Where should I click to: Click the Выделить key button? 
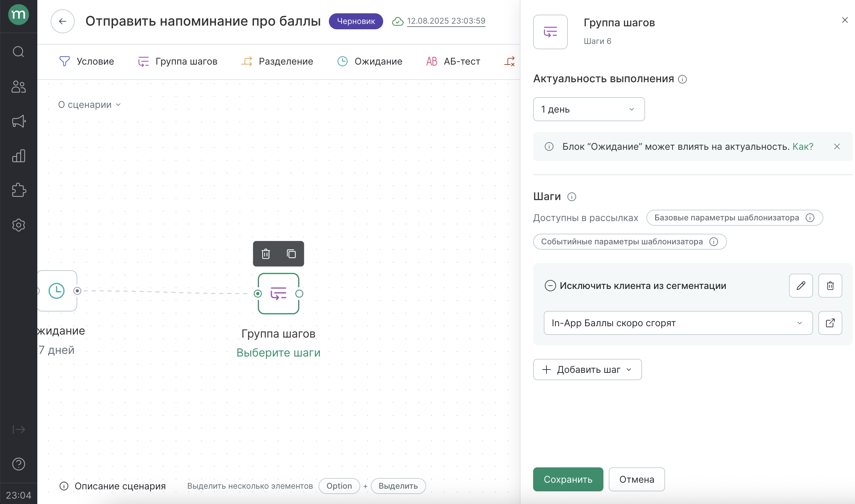click(x=398, y=486)
